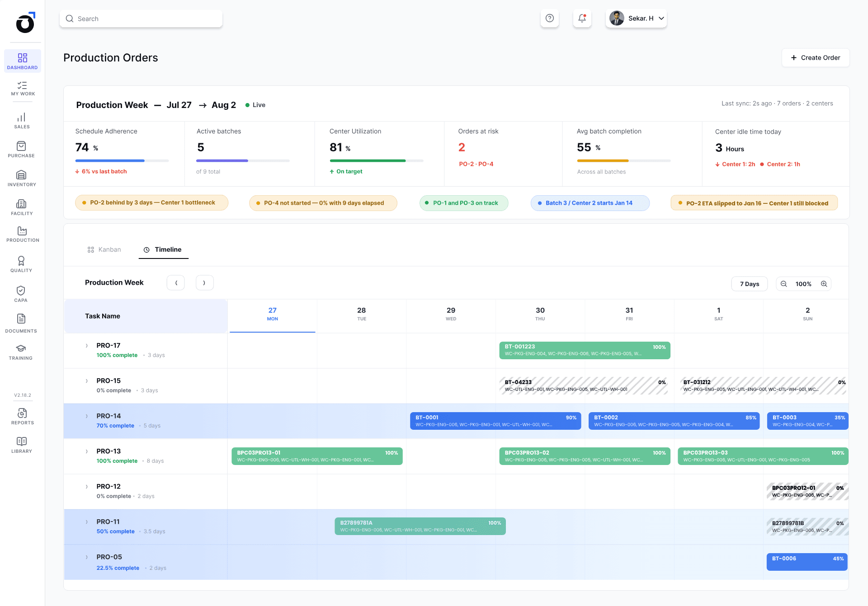Expand the PRO-13 row
868x606 pixels.
(87, 451)
